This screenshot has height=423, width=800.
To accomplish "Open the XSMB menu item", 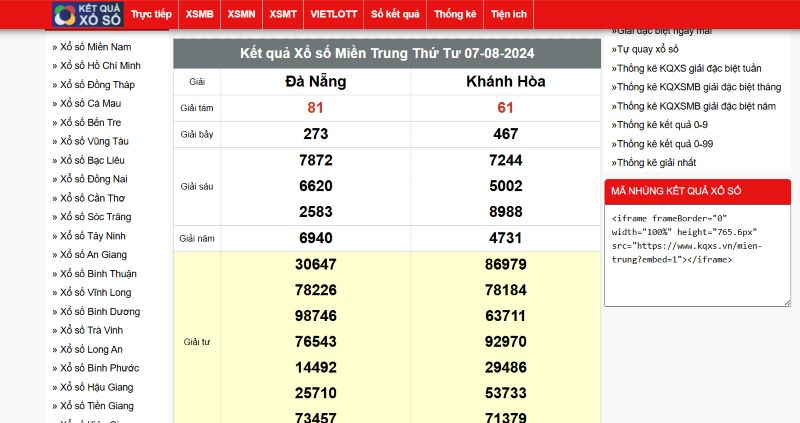I will [x=199, y=14].
